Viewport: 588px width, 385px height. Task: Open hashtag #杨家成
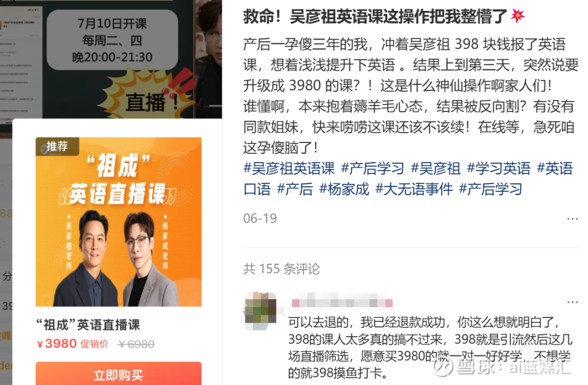click(x=344, y=189)
